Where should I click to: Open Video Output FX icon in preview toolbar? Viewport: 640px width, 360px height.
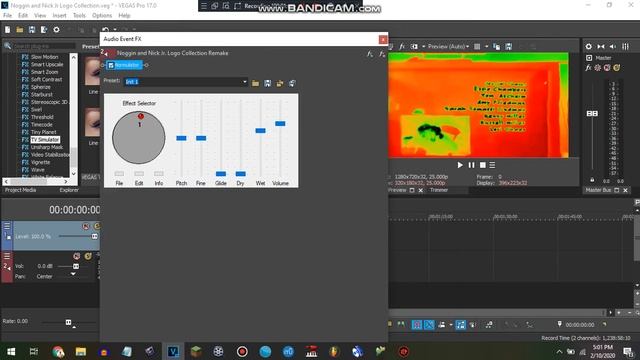402,47
